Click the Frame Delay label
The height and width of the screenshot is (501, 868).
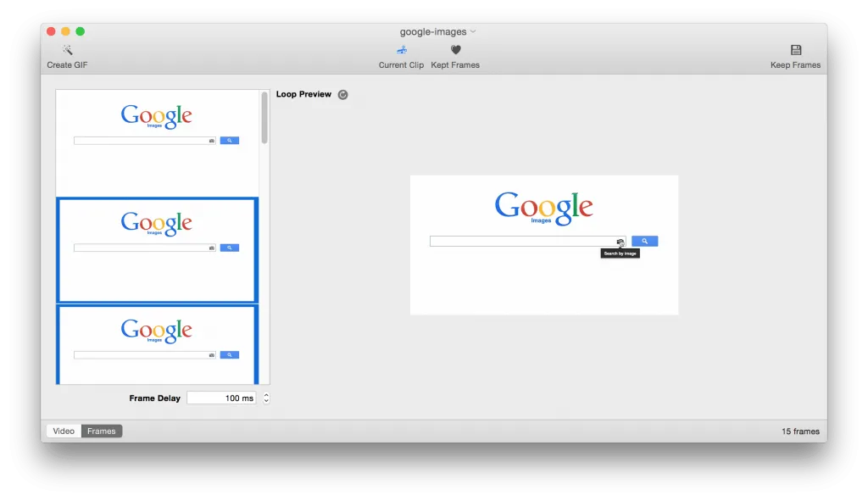154,398
